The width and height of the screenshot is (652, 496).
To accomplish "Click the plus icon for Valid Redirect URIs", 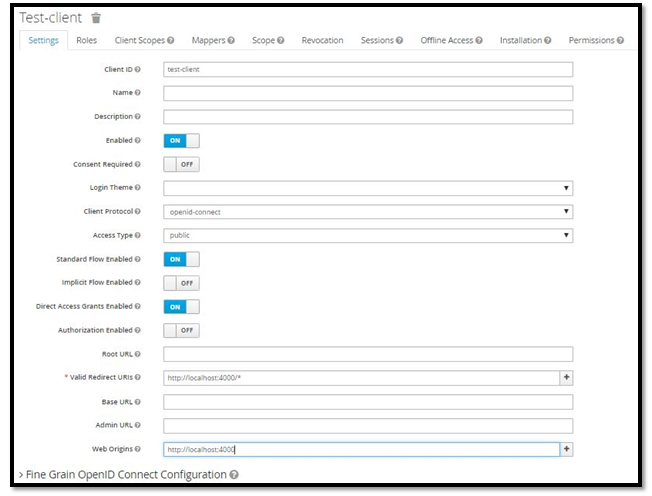I will coord(567,377).
